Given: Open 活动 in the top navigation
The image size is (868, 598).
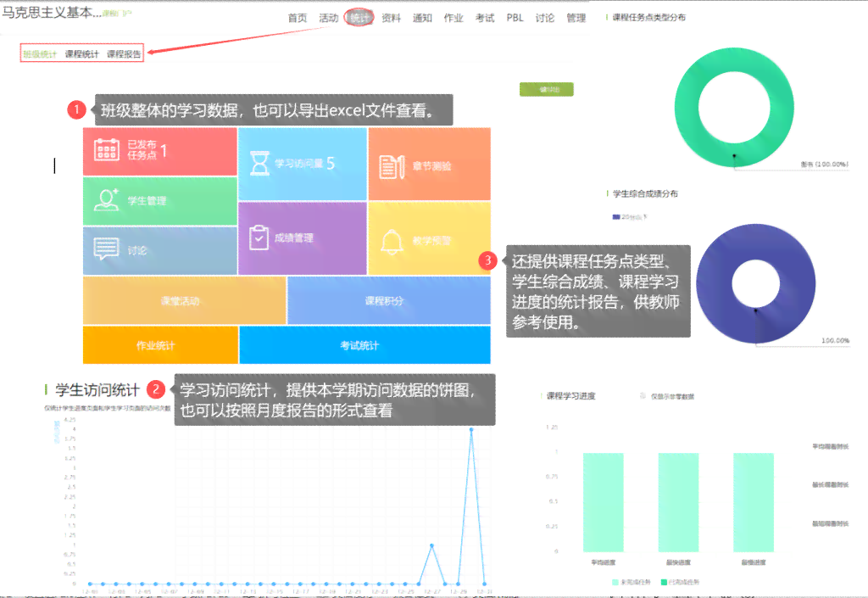Looking at the screenshot, I should [x=328, y=18].
